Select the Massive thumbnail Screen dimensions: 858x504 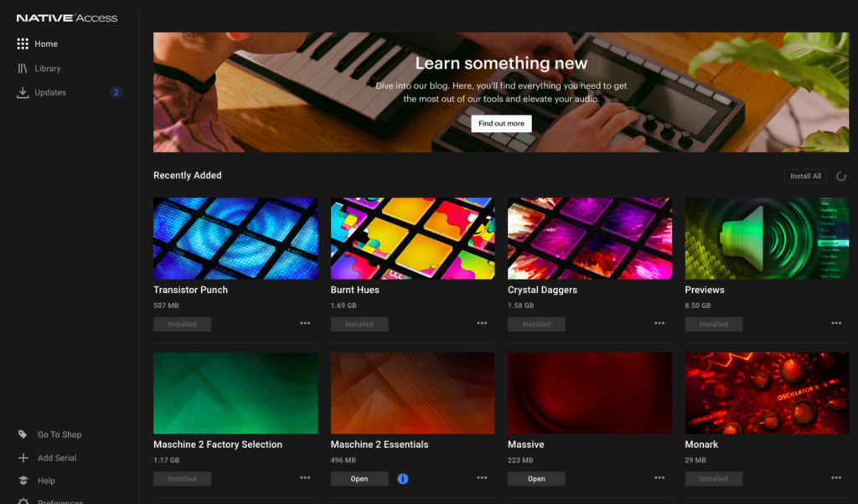click(590, 393)
